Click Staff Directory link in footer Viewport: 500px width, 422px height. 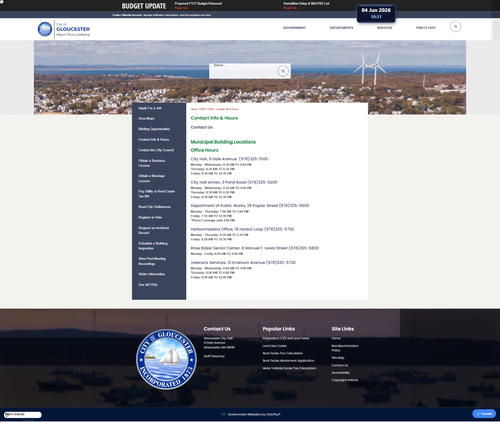(x=214, y=356)
